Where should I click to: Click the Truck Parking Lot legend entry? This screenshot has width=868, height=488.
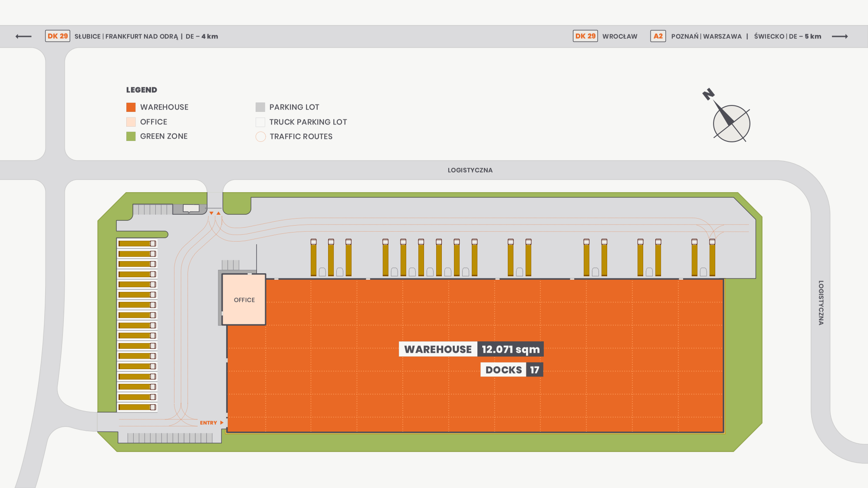pos(308,122)
